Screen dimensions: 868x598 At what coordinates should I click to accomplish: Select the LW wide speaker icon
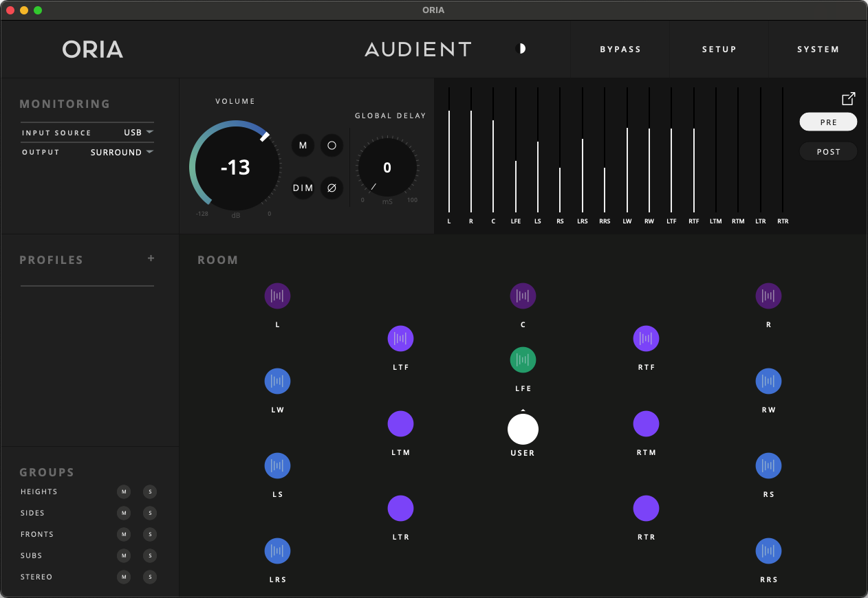pos(278,381)
